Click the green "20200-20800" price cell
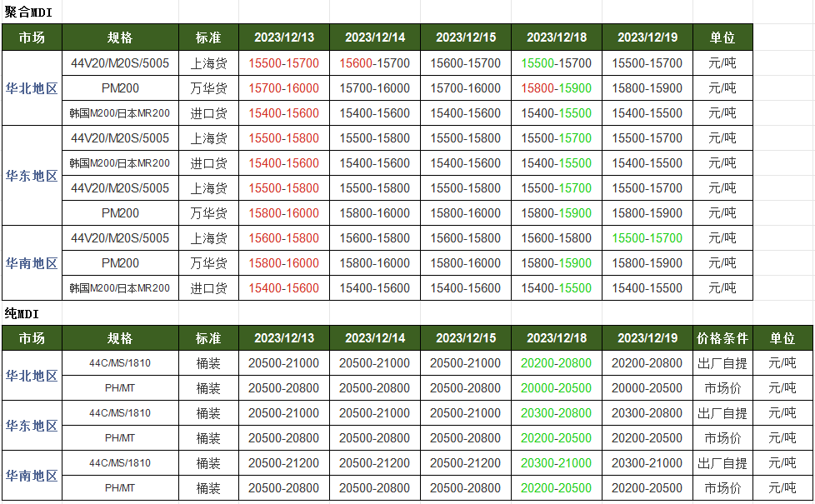 point(556,363)
